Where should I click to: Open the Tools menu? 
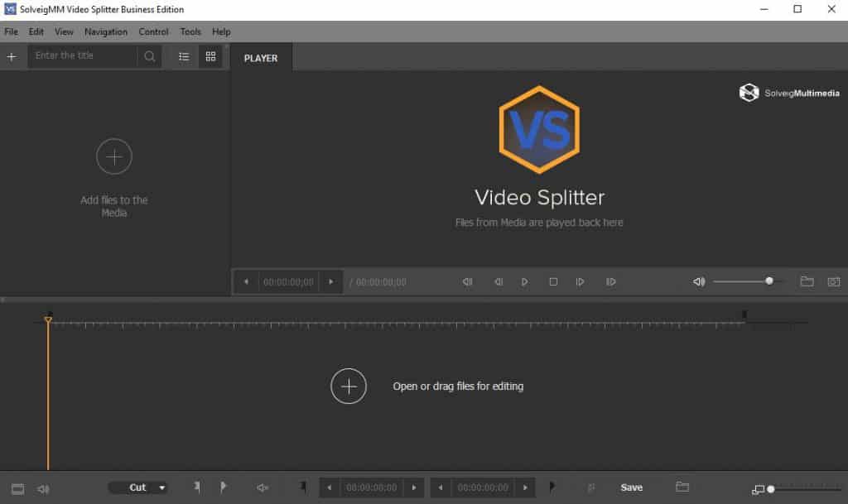point(190,32)
